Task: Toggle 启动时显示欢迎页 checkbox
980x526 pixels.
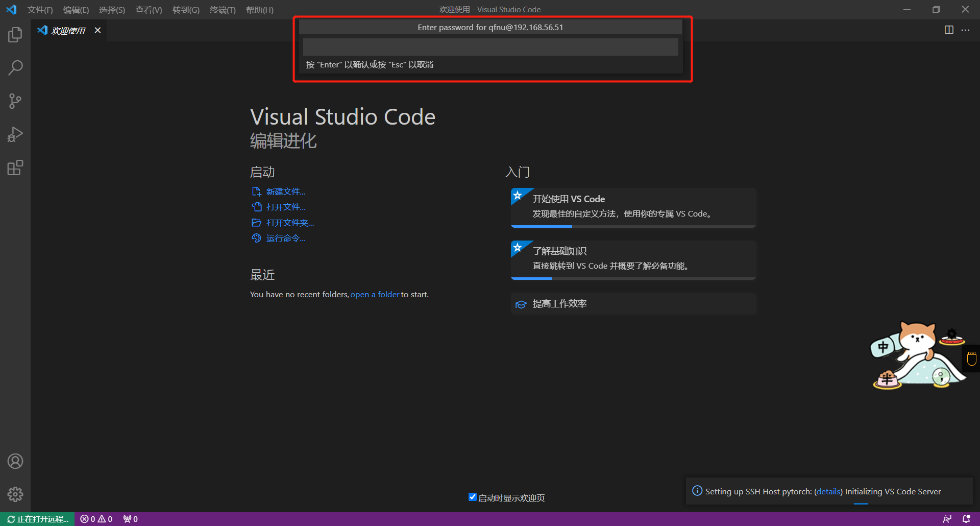Action: click(473, 497)
